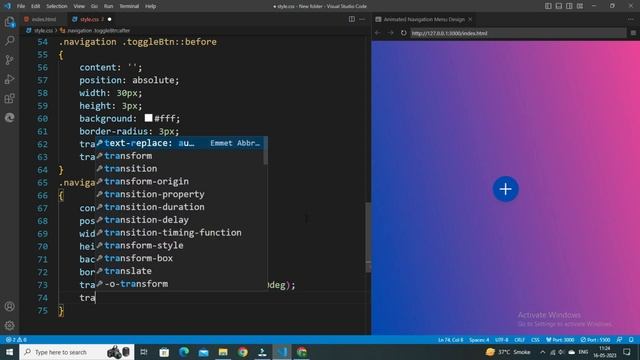The image size is (640, 360).
Task: Open the Terminal menu
Action: (129, 6)
